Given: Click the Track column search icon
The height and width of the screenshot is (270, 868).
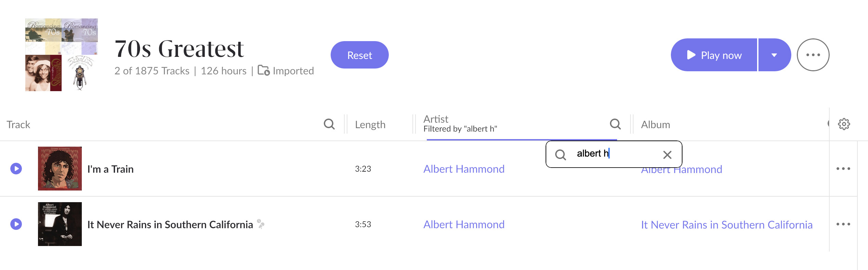Looking at the screenshot, I should (x=329, y=124).
